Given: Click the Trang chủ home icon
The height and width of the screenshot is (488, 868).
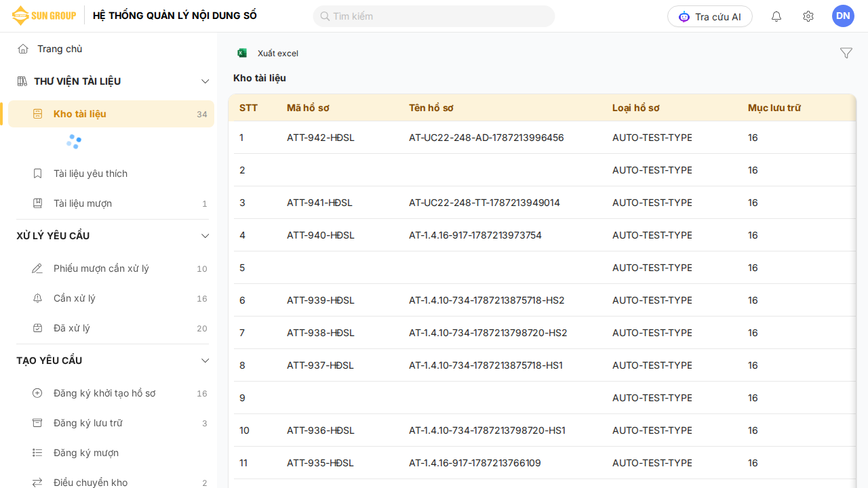Looking at the screenshot, I should [x=23, y=49].
